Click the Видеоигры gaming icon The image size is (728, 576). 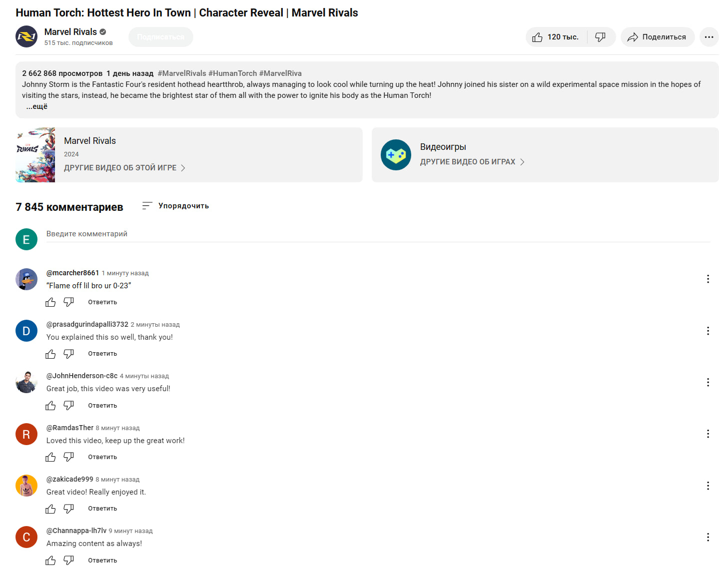(396, 155)
